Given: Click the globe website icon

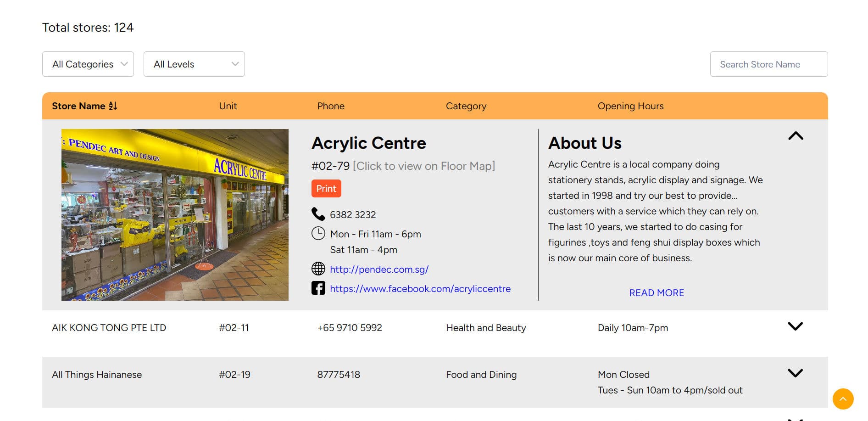Looking at the screenshot, I should pos(318,269).
